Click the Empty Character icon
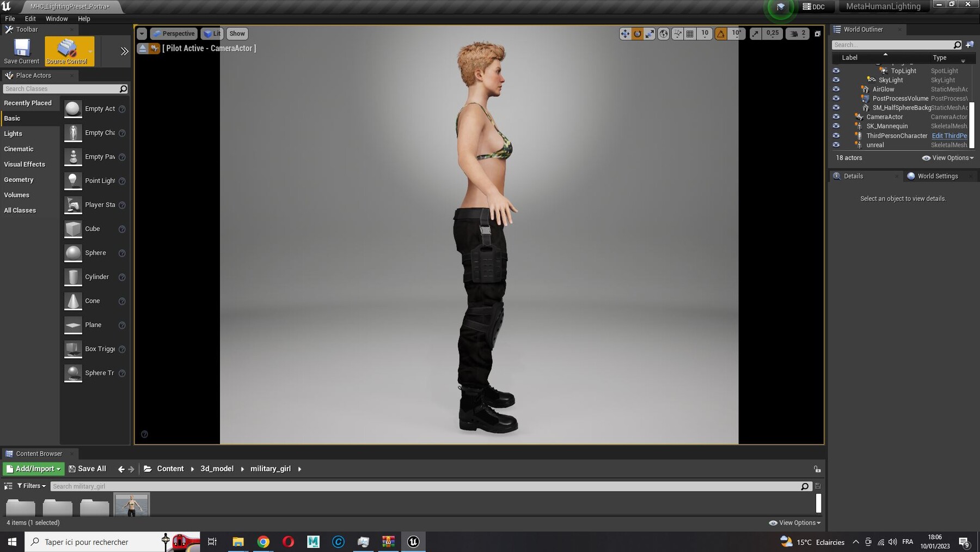This screenshot has width=980, height=552. tap(73, 133)
